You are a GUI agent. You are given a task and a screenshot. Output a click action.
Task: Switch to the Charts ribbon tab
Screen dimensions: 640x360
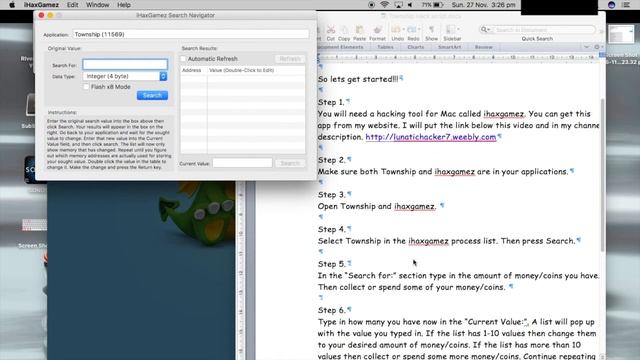coord(416,47)
